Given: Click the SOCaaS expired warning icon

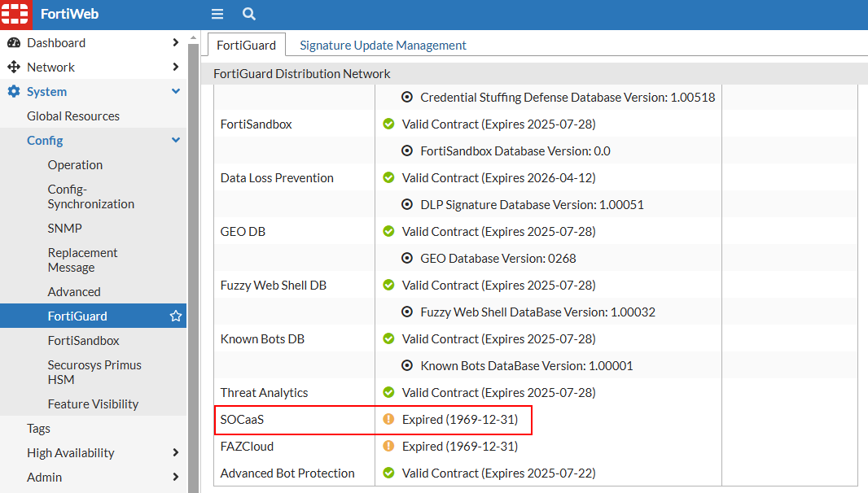Looking at the screenshot, I should [388, 420].
